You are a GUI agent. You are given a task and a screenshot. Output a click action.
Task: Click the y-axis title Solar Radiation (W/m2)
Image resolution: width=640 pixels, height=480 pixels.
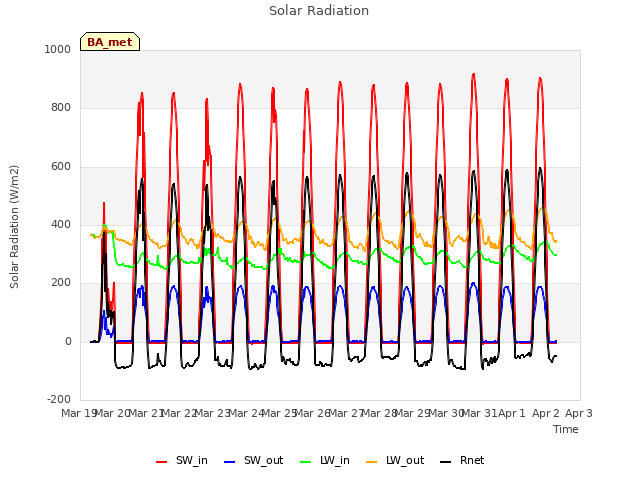pyautogui.click(x=14, y=227)
